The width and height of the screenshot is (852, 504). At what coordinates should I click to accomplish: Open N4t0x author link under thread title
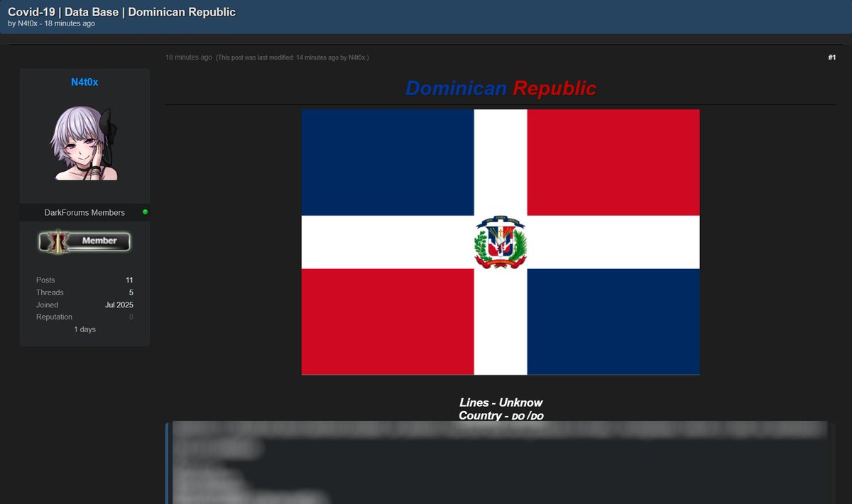(27, 23)
